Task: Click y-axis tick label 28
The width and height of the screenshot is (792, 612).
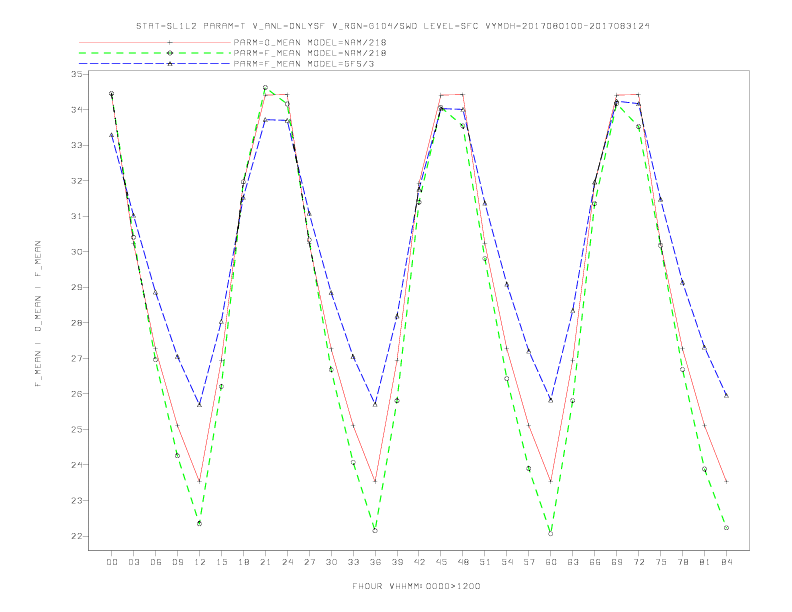Action: click(x=76, y=323)
